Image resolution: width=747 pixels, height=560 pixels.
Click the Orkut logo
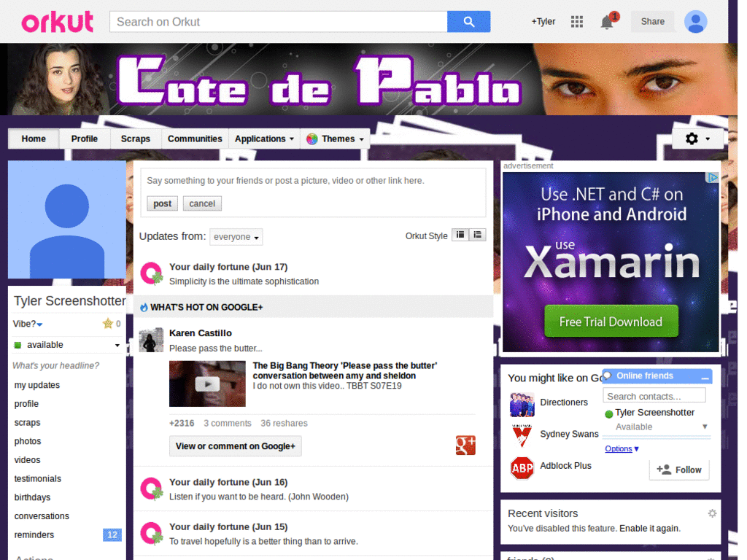(57, 22)
